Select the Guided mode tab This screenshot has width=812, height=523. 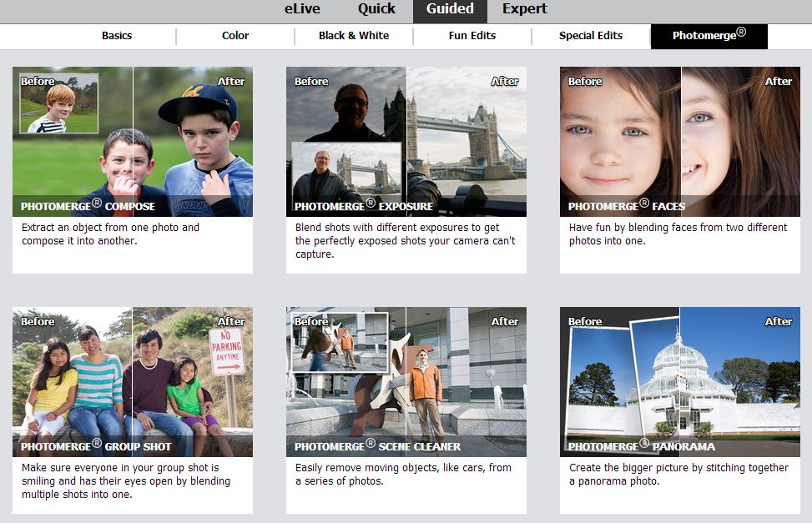(x=450, y=11)
